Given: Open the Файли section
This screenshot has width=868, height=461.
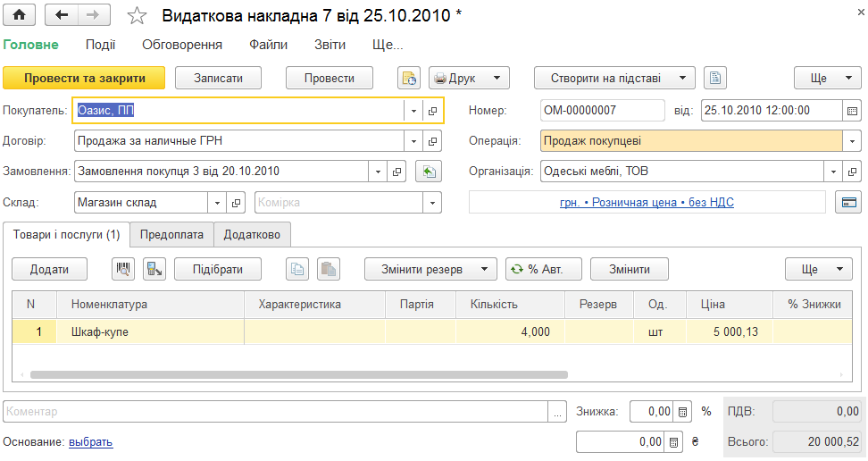Looking at the screenshot, I should (269, 45).
